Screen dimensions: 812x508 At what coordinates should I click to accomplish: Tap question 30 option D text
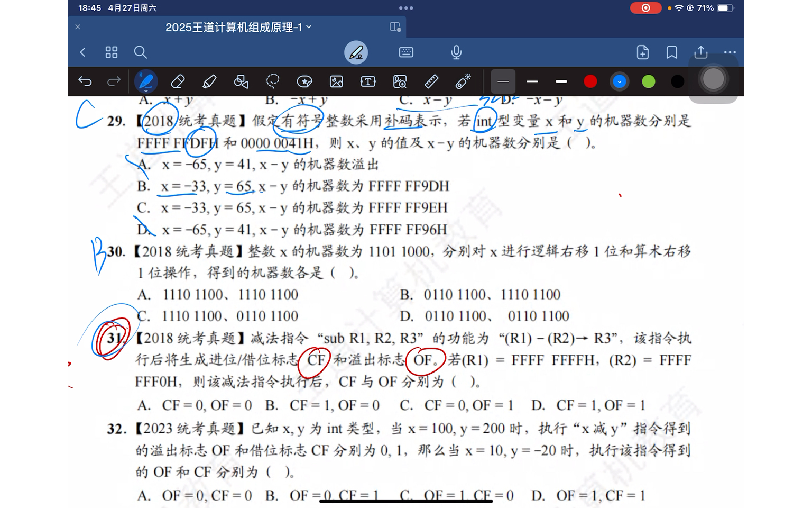pos(485,316)
